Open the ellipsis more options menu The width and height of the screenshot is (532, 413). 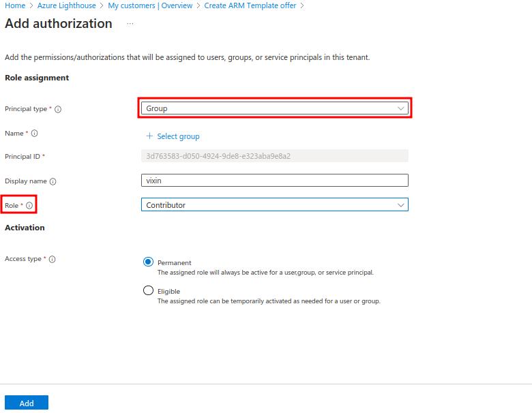pos(130,24)
